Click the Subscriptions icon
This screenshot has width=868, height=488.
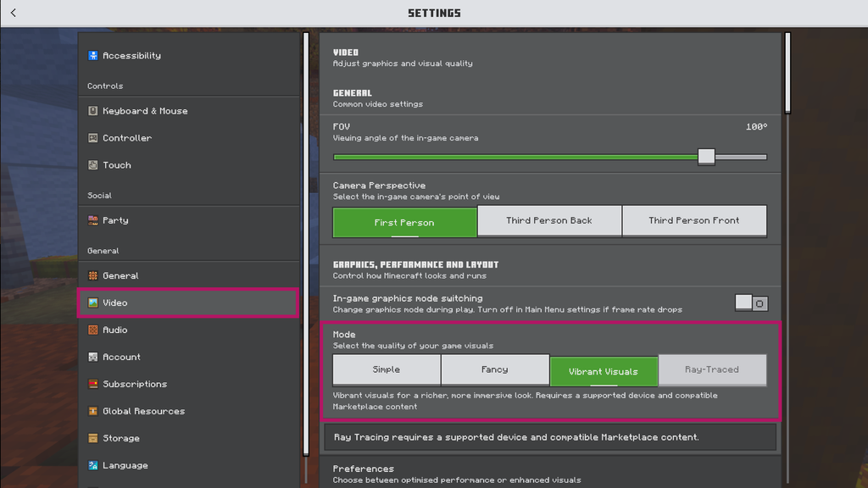pyautogui.click(x=93, y=384)
